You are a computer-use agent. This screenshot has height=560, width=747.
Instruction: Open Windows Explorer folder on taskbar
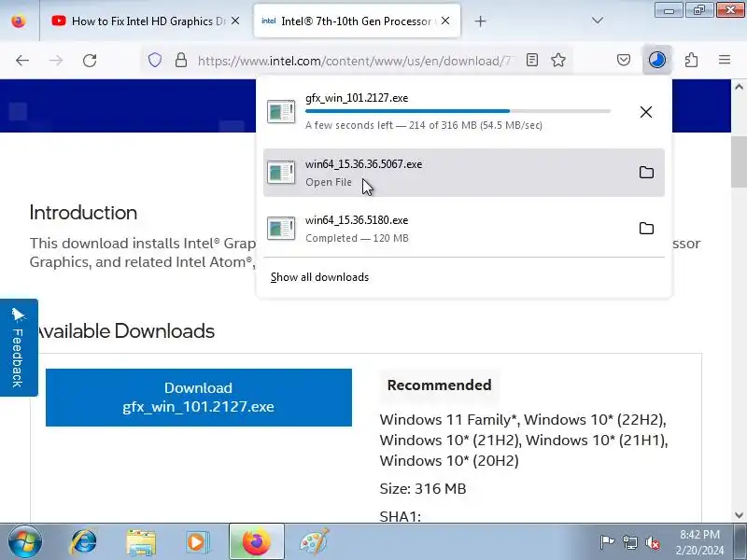141,542
